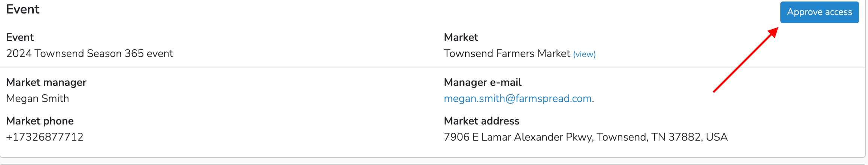
Task: Open the Townsend Farmers Market view link
Action: coord(584,54)
